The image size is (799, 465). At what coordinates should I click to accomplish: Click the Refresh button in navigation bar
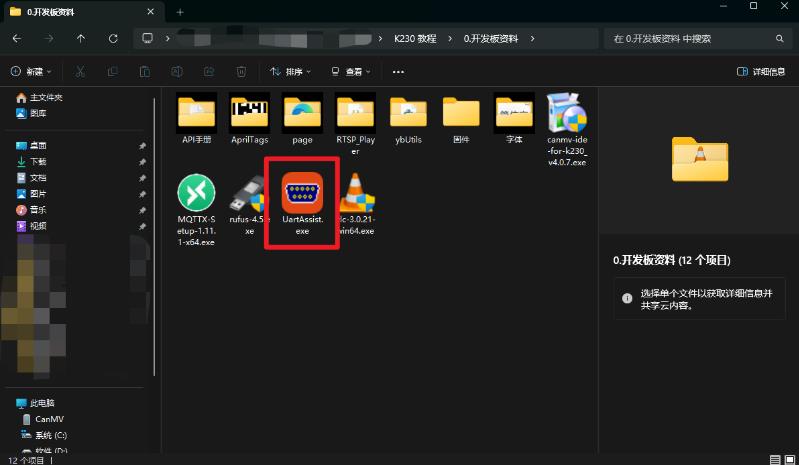pyautogui.click(x=113, y=39)
